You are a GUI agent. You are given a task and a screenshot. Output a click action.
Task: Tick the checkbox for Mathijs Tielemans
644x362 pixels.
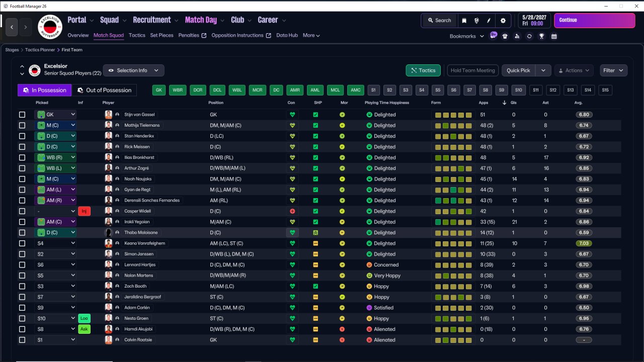click(22, 125)
